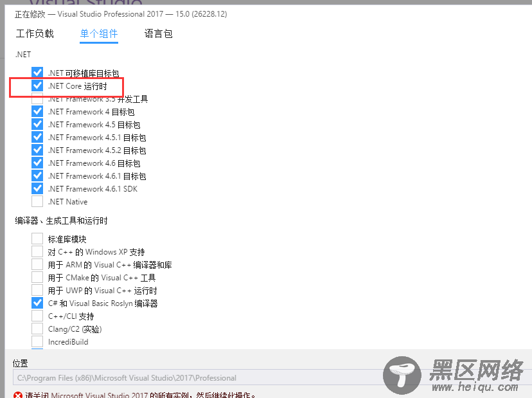Screen dimensions: 532x398
Task: Switch to the 工作负载 tab
Action: coord(35,33)
